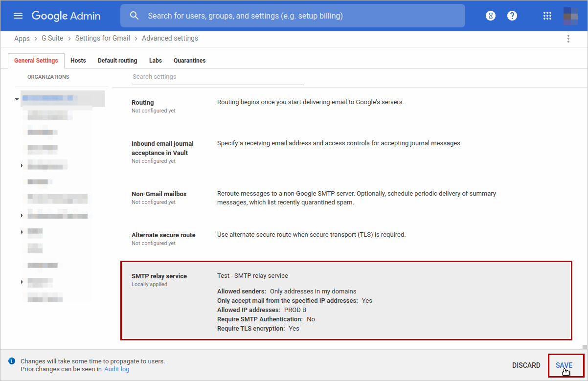Open the Audit log link

click(x=116, y=369)
